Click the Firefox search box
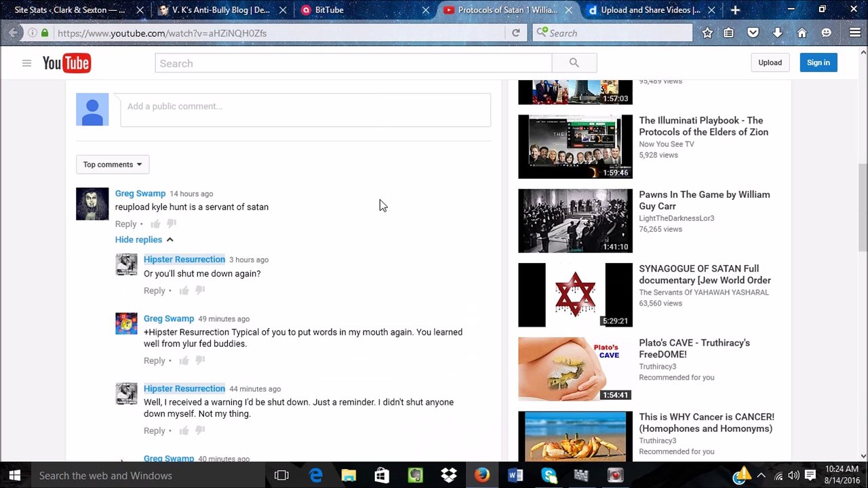This screenshot has width=868, height=488. coord(612,33)
